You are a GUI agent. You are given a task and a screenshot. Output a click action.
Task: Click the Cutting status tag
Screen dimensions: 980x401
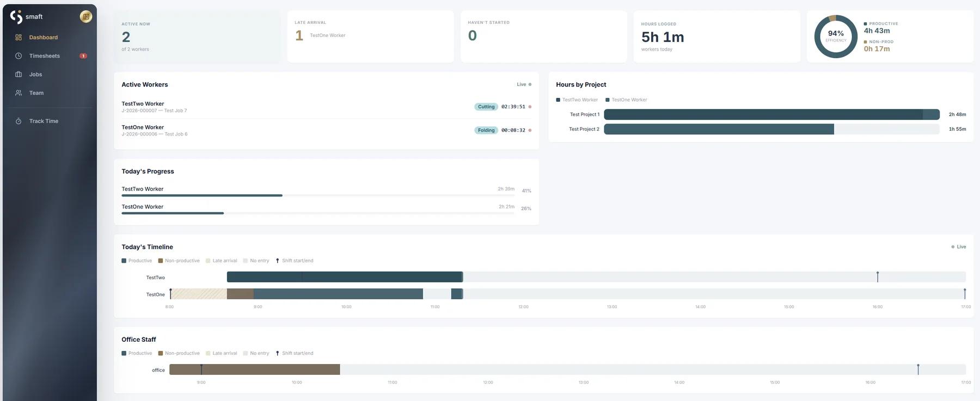[x=486, y=107]
